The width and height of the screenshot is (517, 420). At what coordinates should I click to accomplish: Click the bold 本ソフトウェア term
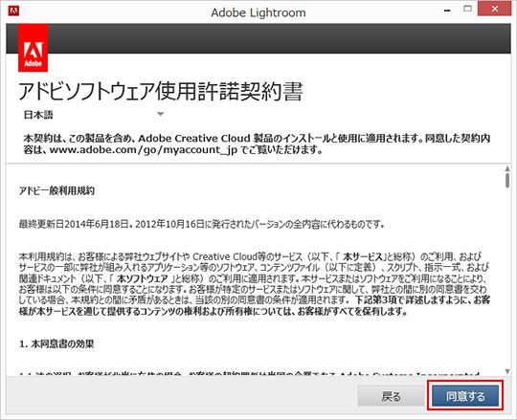point(143,278)
